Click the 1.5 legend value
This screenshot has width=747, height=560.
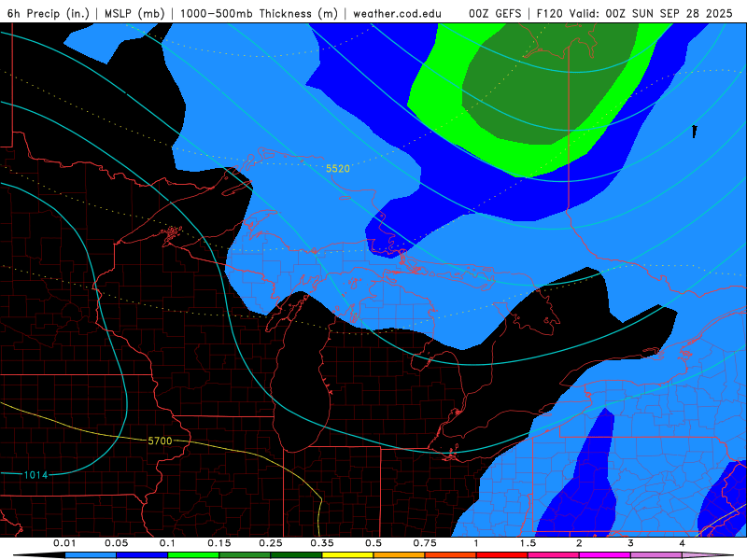pyautogui.click(x=528, y=543)
